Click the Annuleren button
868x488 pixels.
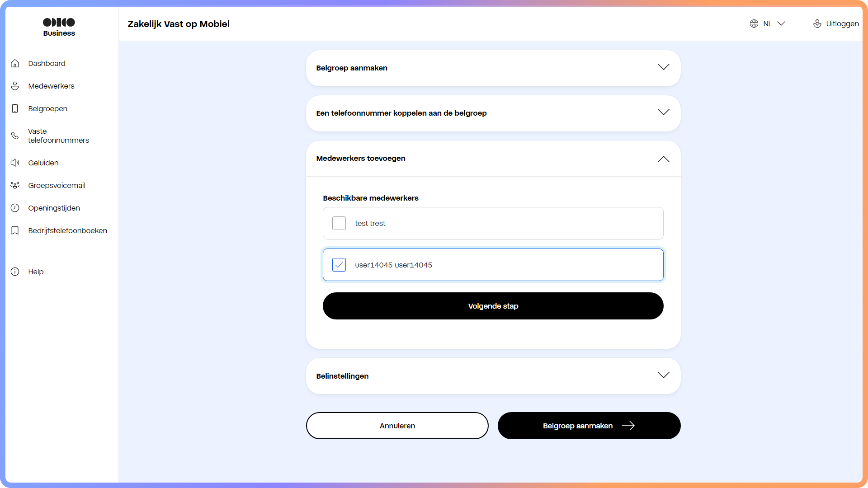pyautogui.click(x=397, y=426)
